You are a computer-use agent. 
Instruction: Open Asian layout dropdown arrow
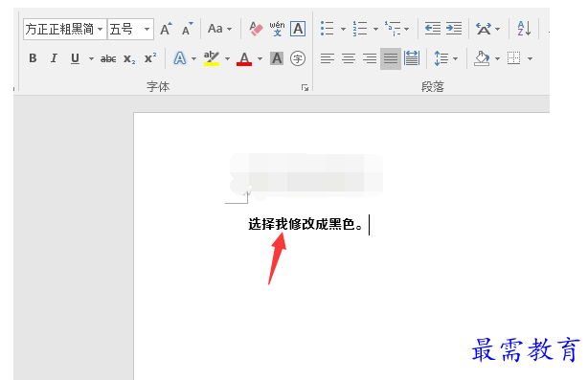coord(498,29)
